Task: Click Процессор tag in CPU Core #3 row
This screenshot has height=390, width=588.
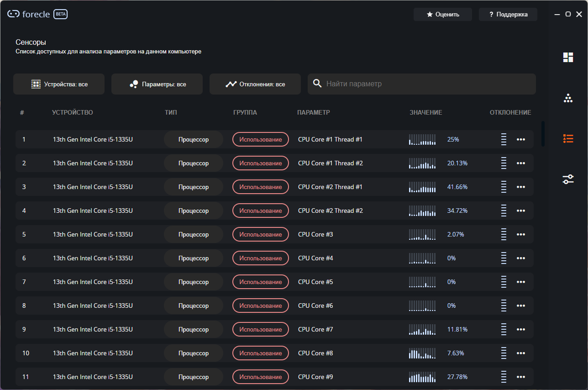Action: click(194, 234)
